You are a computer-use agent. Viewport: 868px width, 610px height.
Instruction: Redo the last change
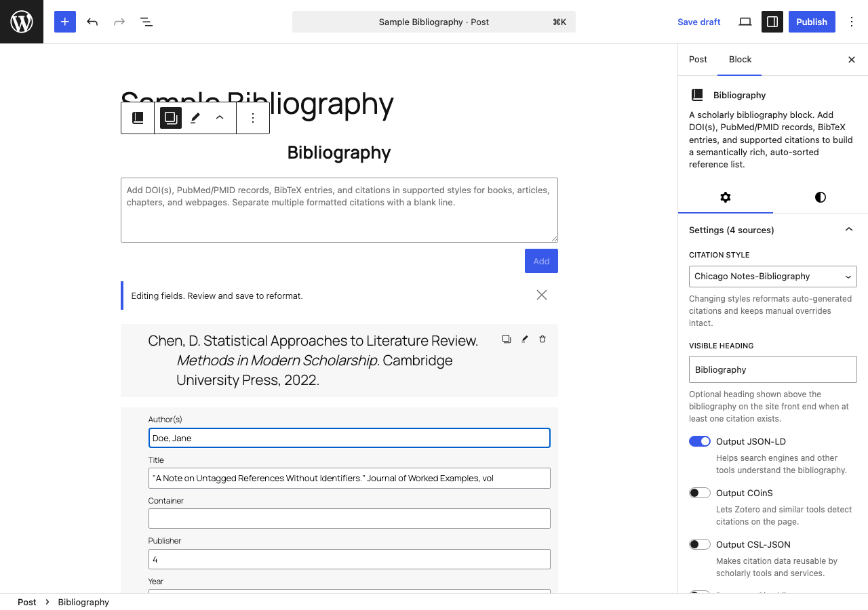tap(119, 22)
